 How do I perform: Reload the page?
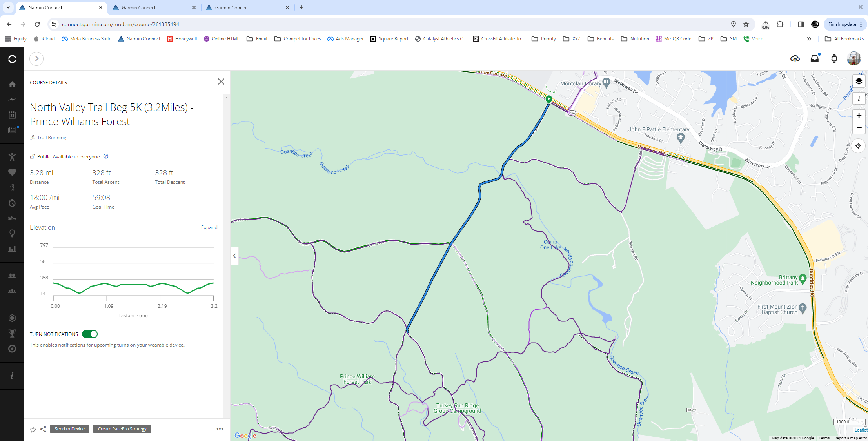click(x=37, y=24)
